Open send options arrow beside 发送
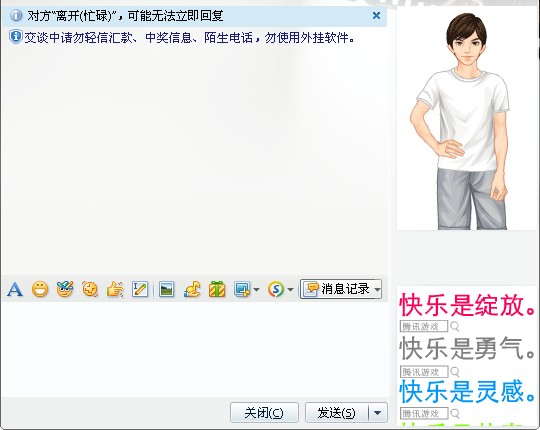 tap(378, 412)
